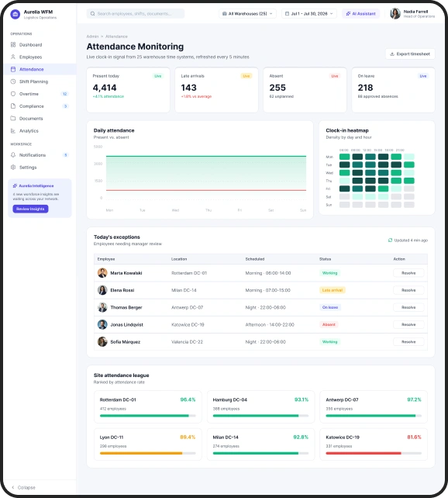Click the search magnifier icon
The height and width of the screenshot is (498, 448).
point(93,14)
